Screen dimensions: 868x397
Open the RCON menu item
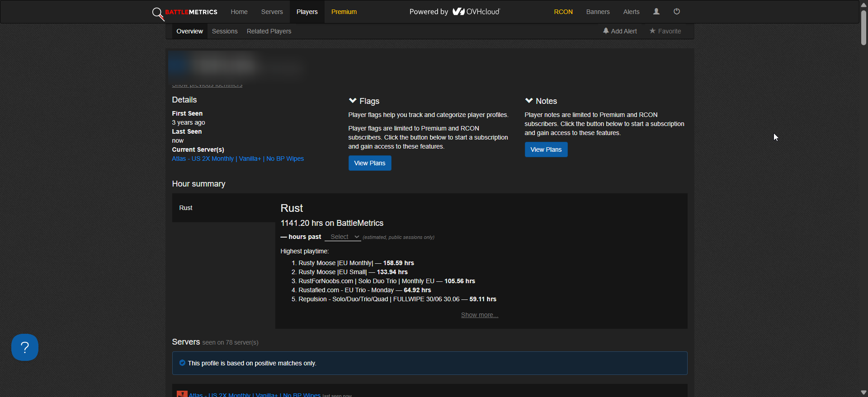point(563,12)
